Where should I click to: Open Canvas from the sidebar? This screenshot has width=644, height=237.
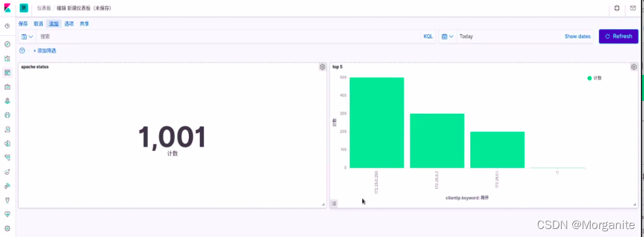coord(7,87)
